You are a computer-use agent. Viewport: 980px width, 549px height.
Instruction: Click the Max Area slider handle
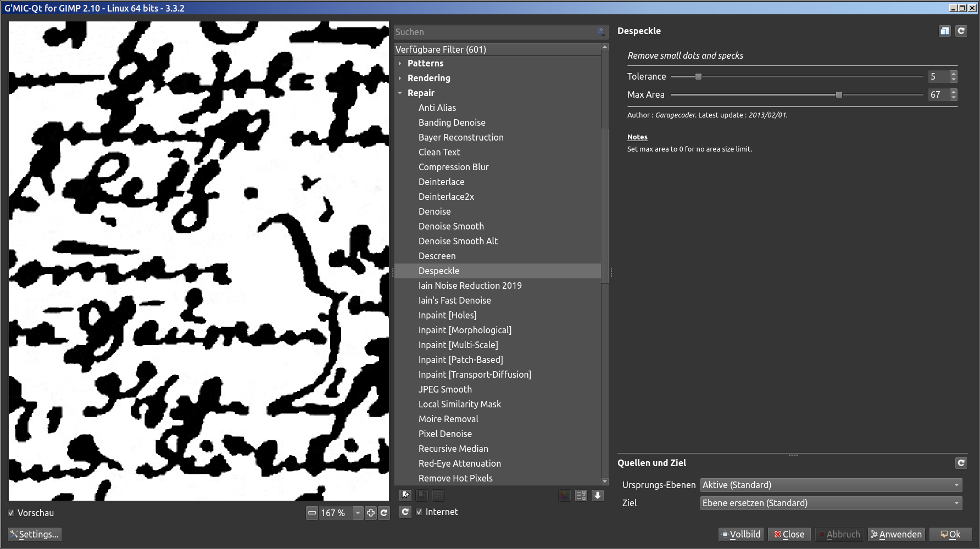839,95
